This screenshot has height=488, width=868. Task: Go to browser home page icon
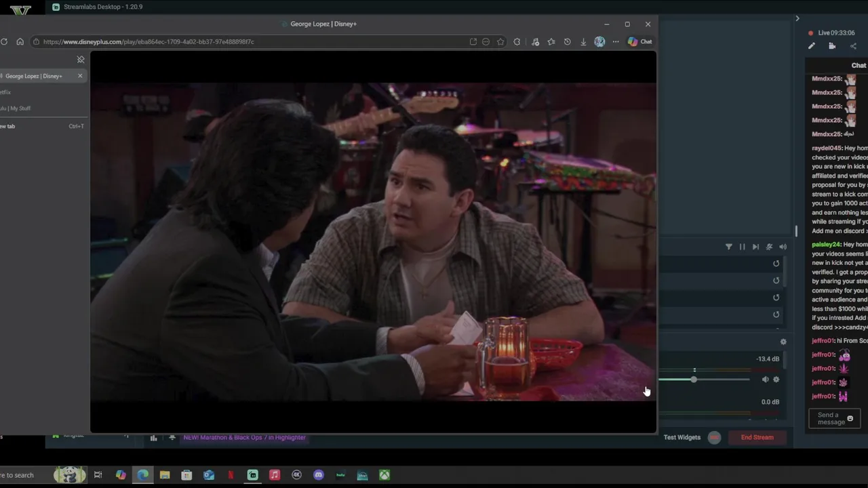pyautogui.click(x=20, y=42)
